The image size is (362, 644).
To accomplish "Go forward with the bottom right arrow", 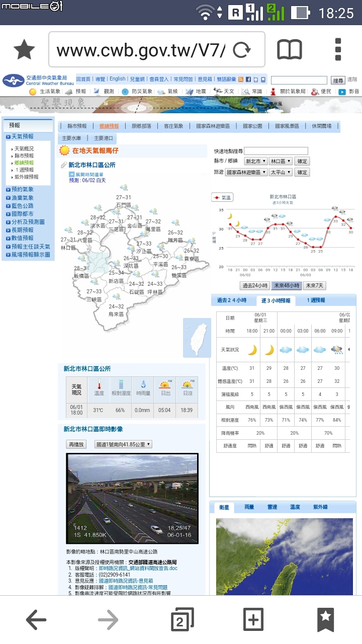I will tap(108, 620).
